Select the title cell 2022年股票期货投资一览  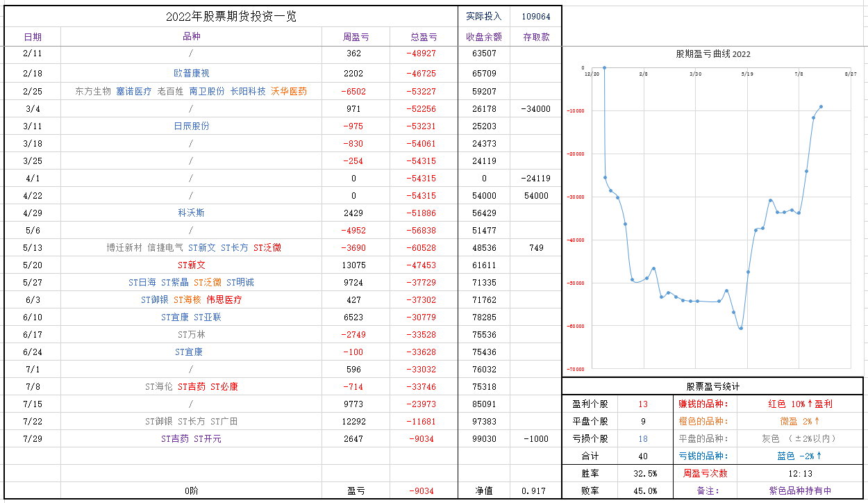tap(231, 16)
